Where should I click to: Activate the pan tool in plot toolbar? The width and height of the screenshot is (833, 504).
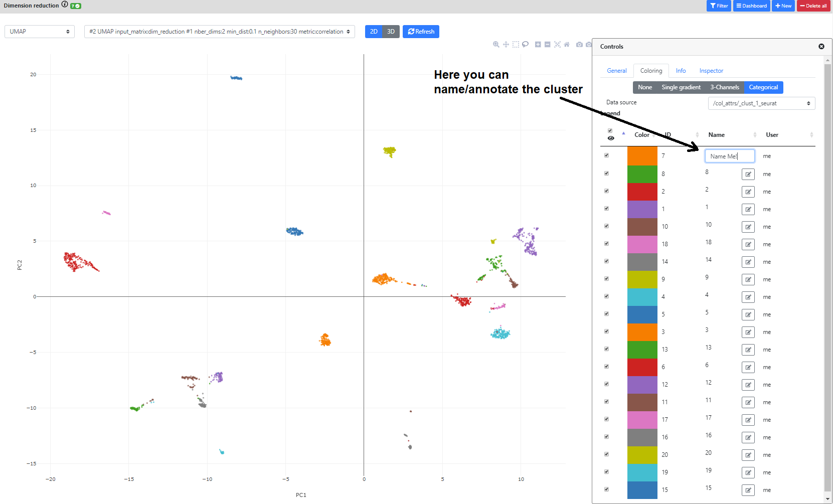[506, 45]
